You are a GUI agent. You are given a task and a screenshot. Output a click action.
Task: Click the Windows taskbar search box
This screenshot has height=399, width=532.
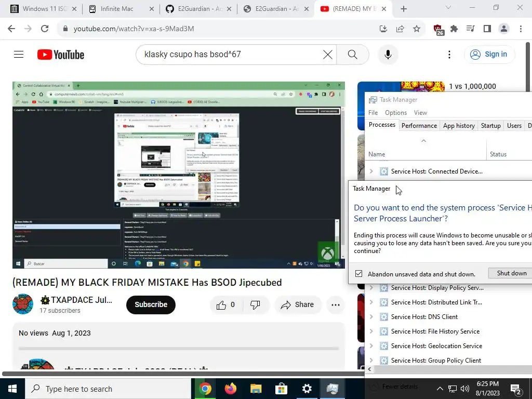point(108,389)
